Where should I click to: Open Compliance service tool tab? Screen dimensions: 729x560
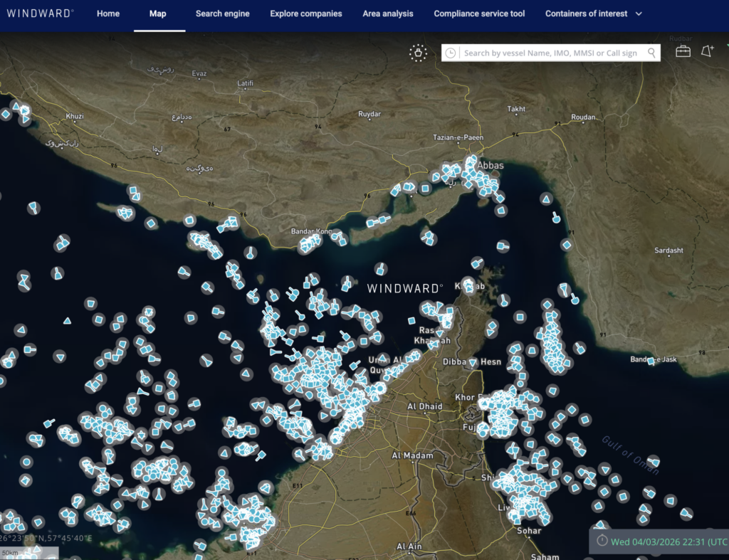click(479, 14)
